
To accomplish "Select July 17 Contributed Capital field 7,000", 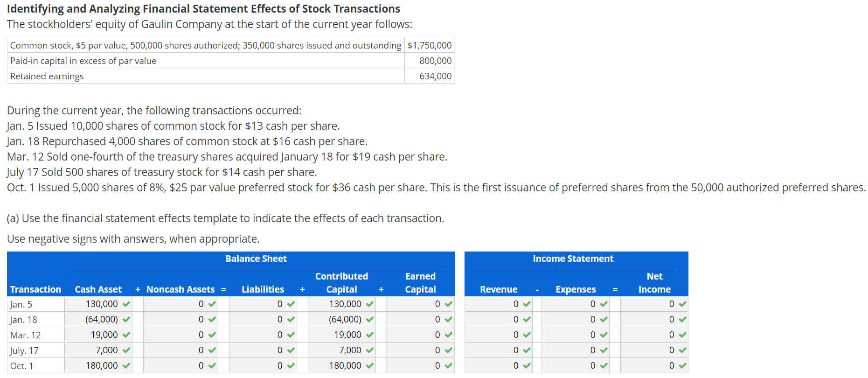I will pos(342,350).
